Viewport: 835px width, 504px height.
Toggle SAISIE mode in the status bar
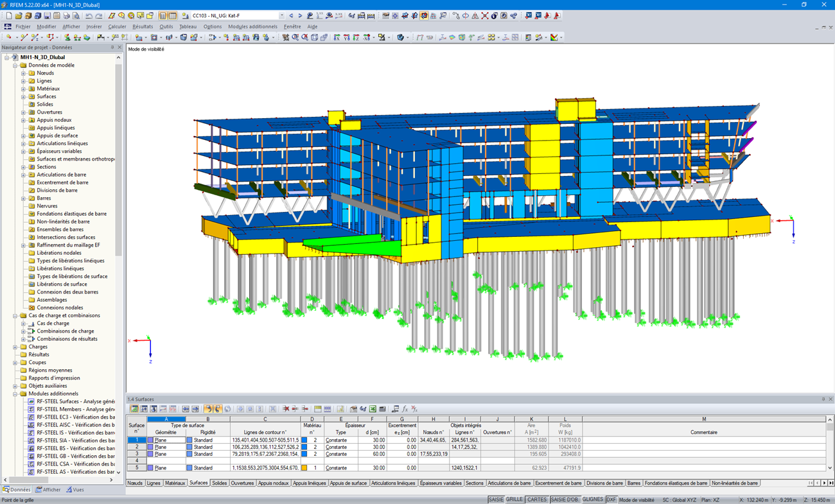[497, 499]
